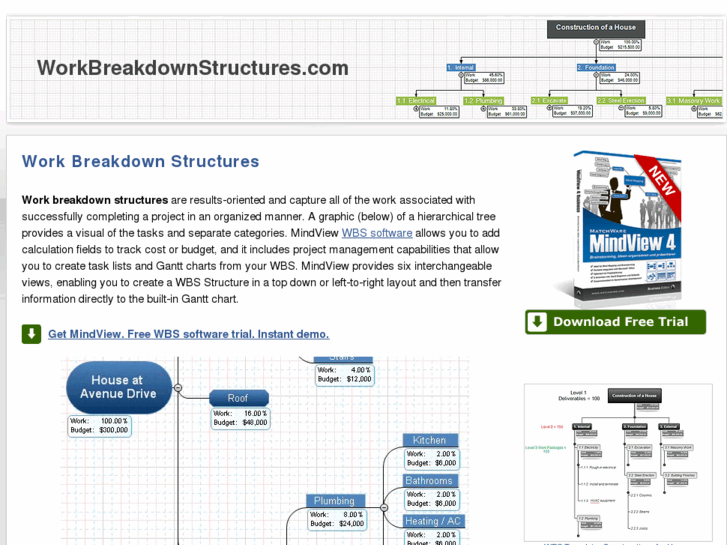Screen dimensions: 727x545
Task: Click the House budget $300,000 value box
Action: (x=99, y=426)
